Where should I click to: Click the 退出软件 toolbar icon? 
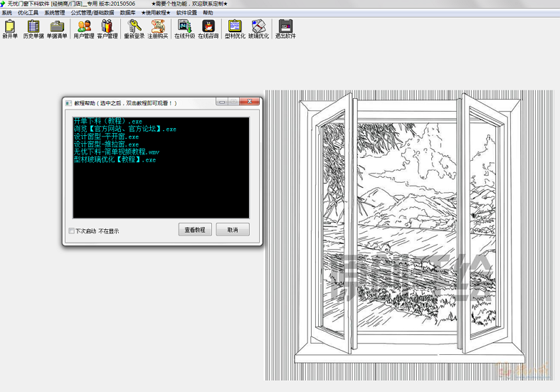coord(285,29)
